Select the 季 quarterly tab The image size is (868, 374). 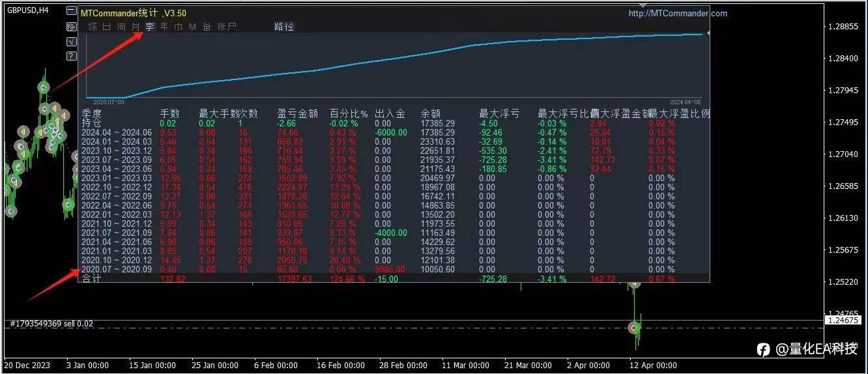[x=150, y=27]
